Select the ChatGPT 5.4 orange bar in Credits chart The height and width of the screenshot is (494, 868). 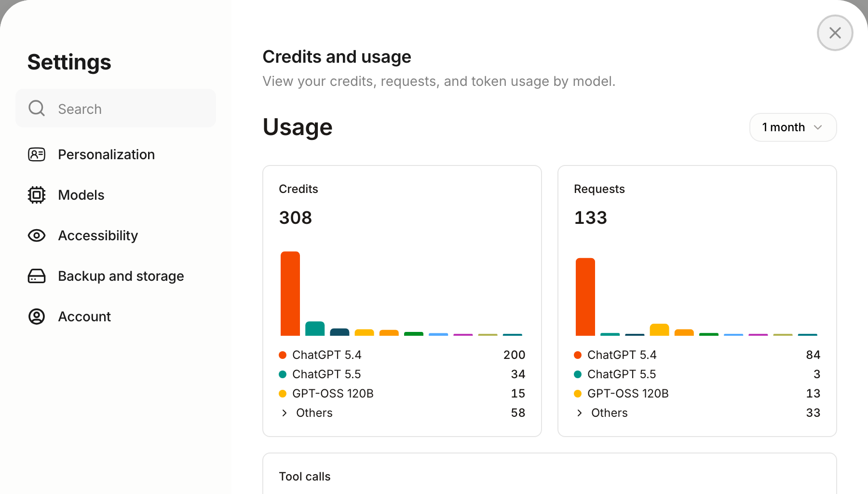click(290, 293)
